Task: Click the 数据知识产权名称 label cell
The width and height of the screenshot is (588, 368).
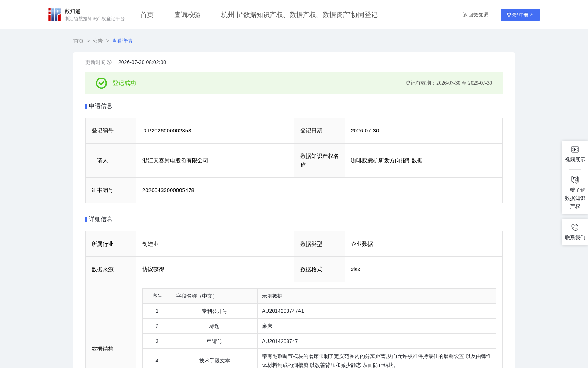Action: [319, 160]
